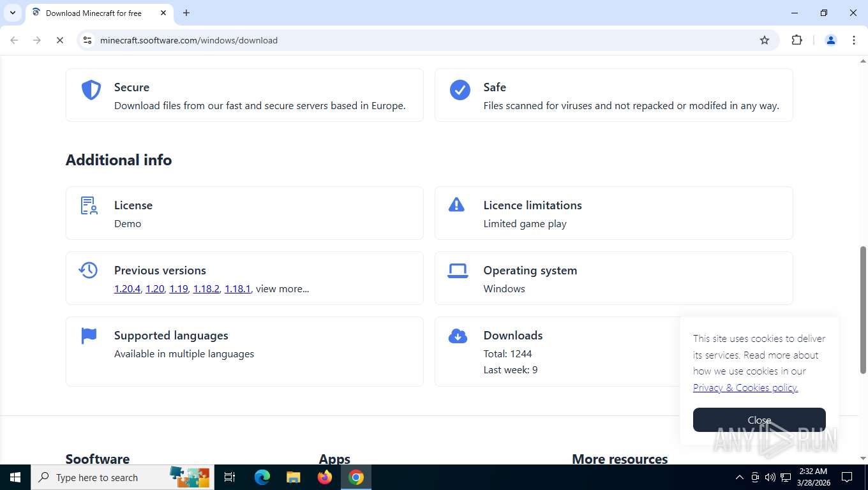Viewport: 868px width, 490px height.
Task: Open the Windows Start menu
Action: pyautogui.click(x=15, y=477)
